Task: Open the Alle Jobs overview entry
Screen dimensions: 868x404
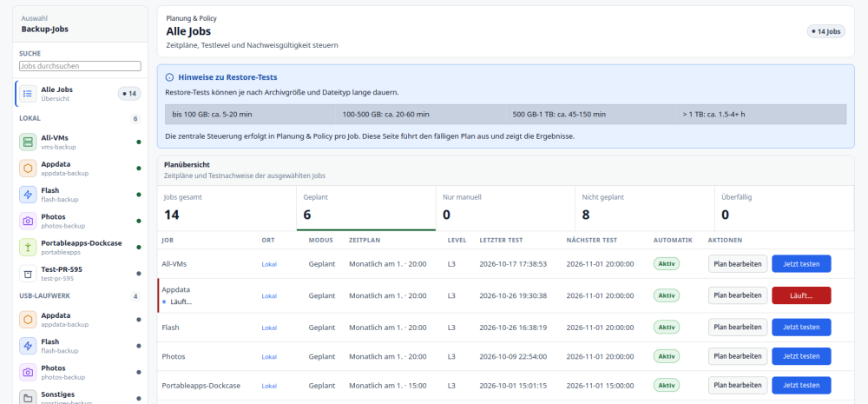Action: click(82, 94)
